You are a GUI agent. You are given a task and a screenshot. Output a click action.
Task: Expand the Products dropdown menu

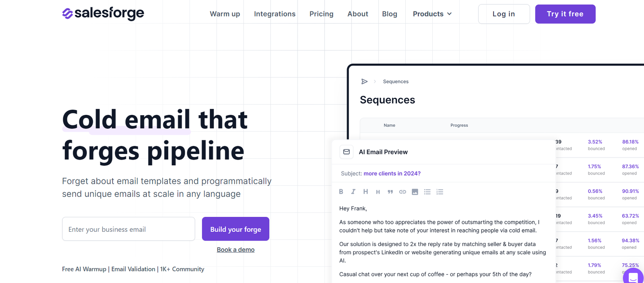pyautogui.click(x=432, y=14)
